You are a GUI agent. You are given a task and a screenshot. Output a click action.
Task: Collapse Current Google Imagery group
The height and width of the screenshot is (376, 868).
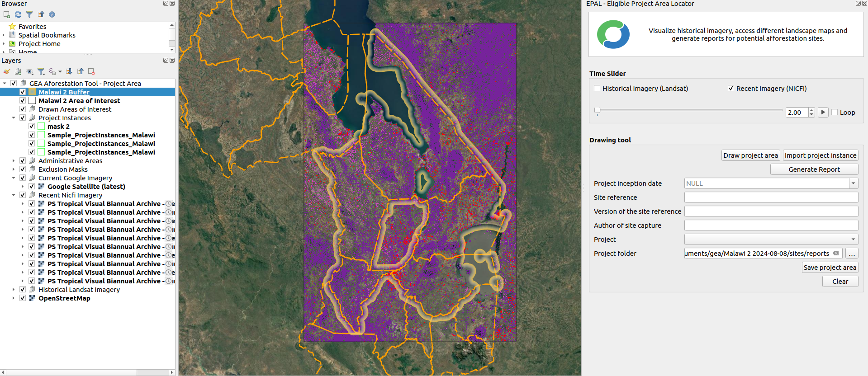tap(14, 178)
